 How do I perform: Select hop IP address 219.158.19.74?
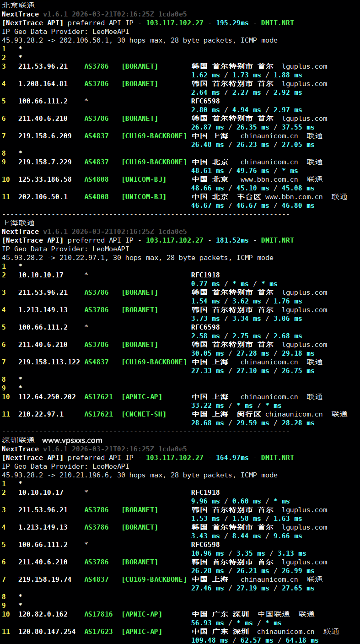(45, 579)
